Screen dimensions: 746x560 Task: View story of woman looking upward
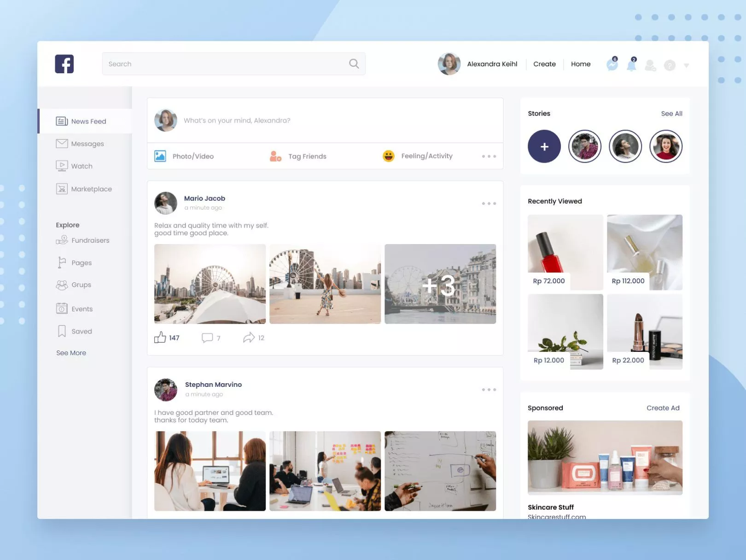coord(625,146)
